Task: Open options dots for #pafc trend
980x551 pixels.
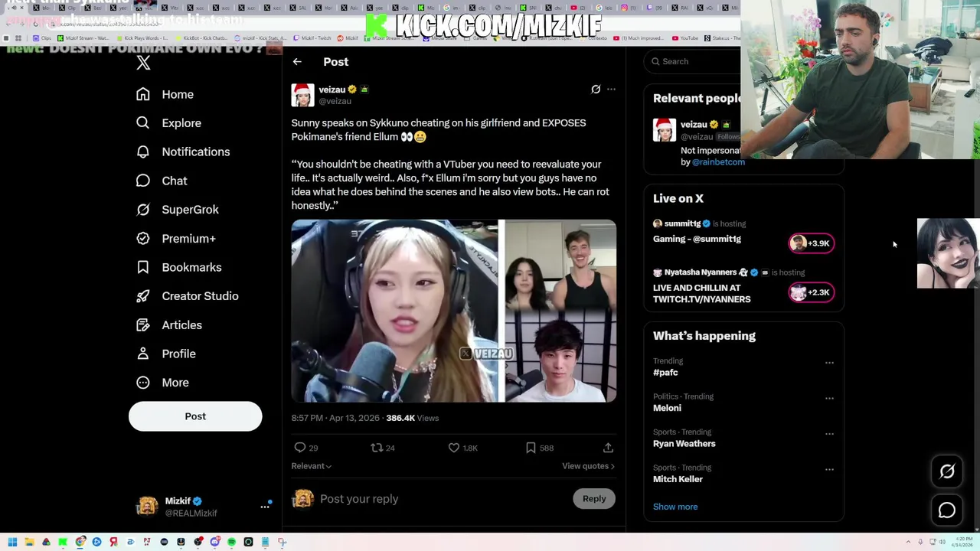Action: coord(829,363)
